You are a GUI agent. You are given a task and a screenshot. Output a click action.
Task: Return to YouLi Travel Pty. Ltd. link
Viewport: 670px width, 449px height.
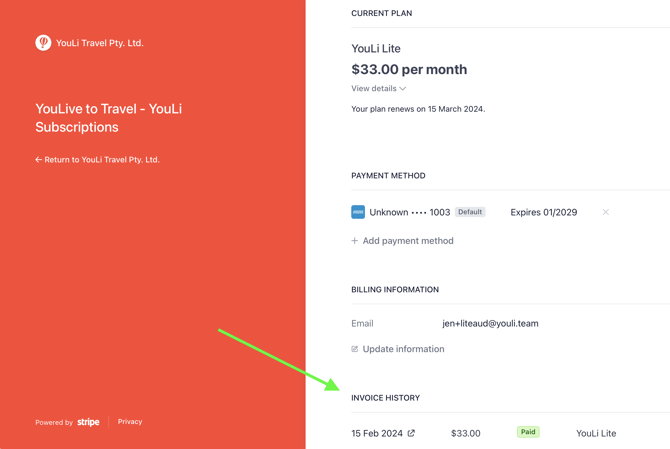97,160
